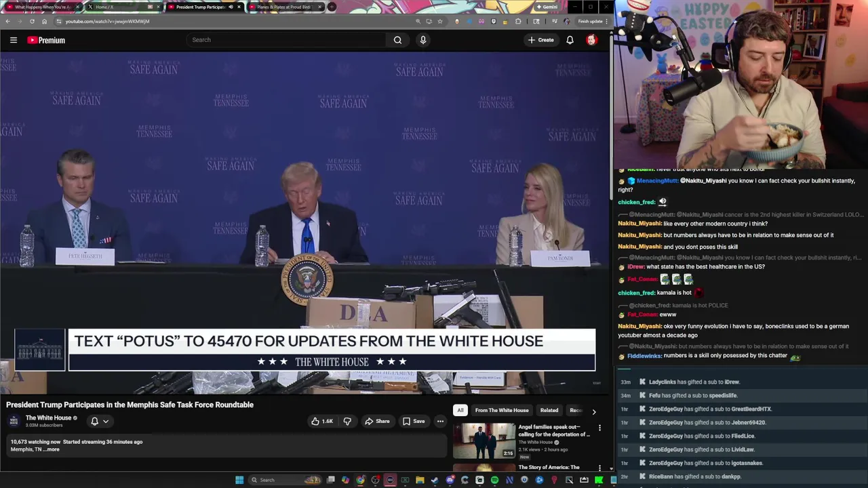Viewport: 868px width, 488px height.
Task: Open the browser extensions puzzle icon
Action: click(x=518, y=21)
